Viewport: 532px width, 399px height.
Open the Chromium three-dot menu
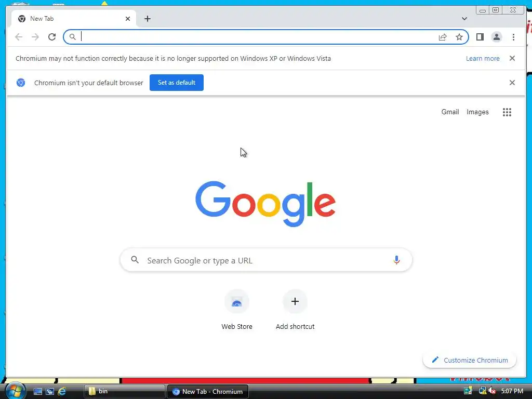[513, 37]
